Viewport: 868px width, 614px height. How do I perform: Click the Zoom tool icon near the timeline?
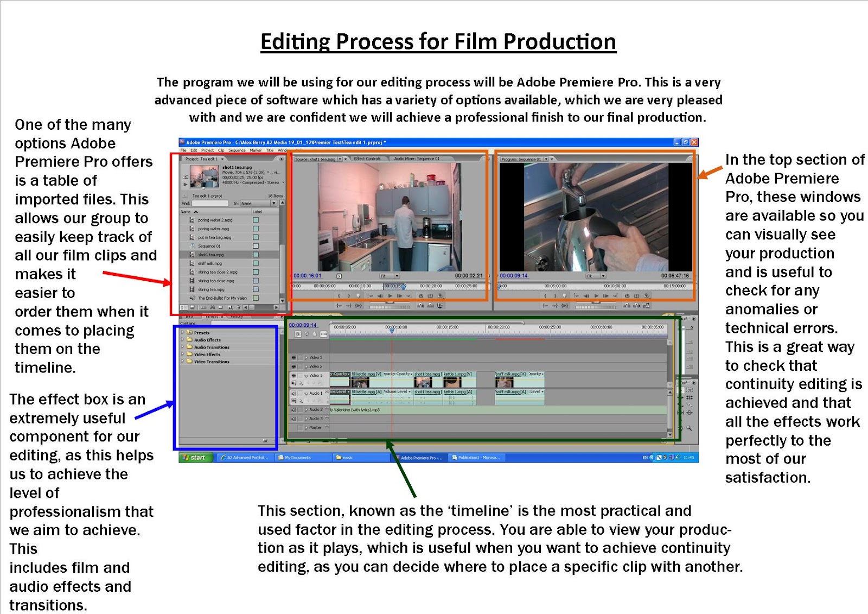[x=689, y=427]
